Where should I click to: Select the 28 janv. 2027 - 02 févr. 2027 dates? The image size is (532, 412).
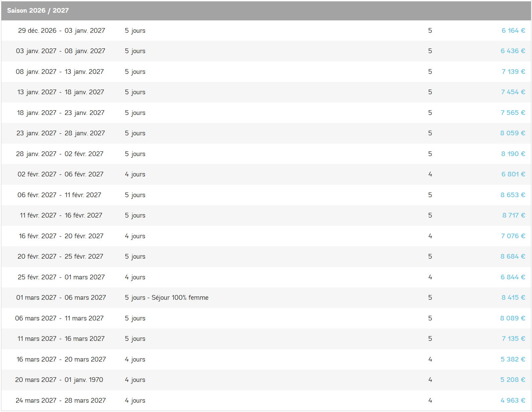coord(60,154)
